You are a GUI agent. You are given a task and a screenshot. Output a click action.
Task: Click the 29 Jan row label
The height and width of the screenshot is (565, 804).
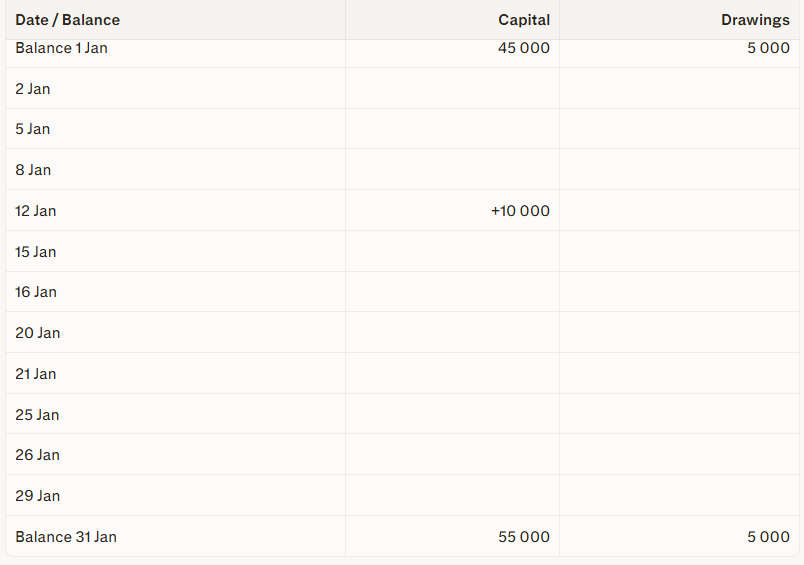(37, 496)
